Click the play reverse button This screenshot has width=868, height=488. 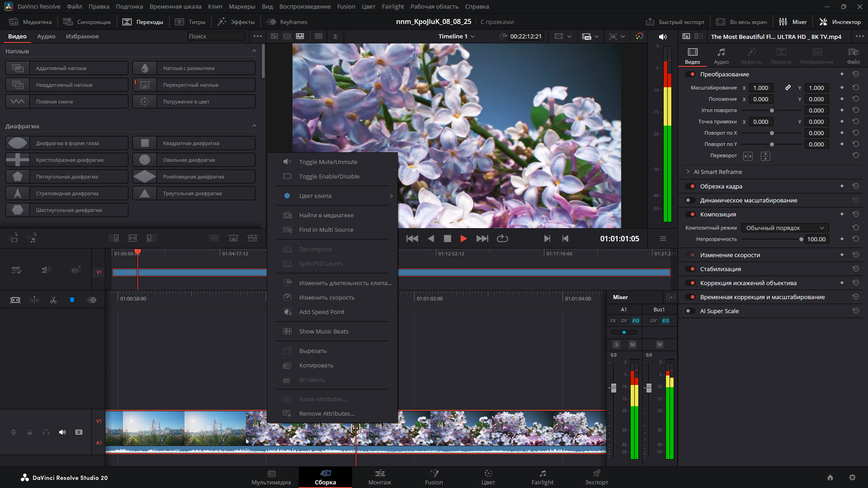click(x=431, y=239)
